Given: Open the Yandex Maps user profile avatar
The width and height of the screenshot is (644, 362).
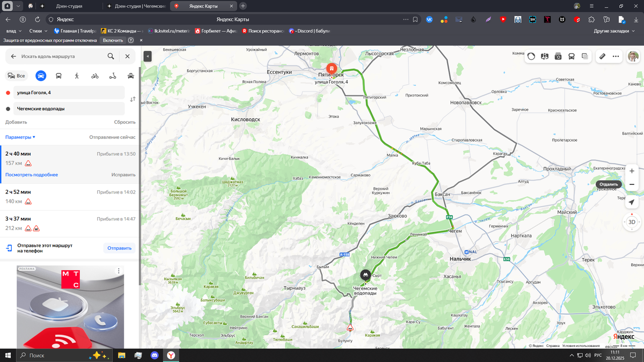Looking at the screenshot, I should (633, 56).
